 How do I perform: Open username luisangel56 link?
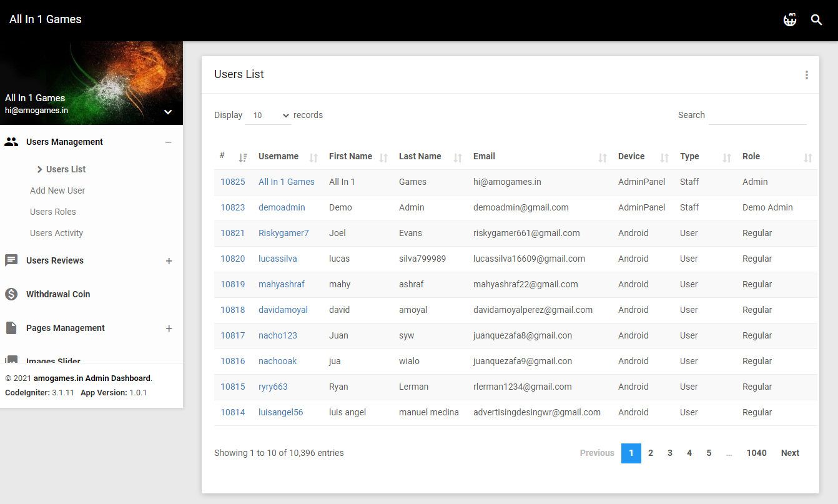click(x=281, y=412)
